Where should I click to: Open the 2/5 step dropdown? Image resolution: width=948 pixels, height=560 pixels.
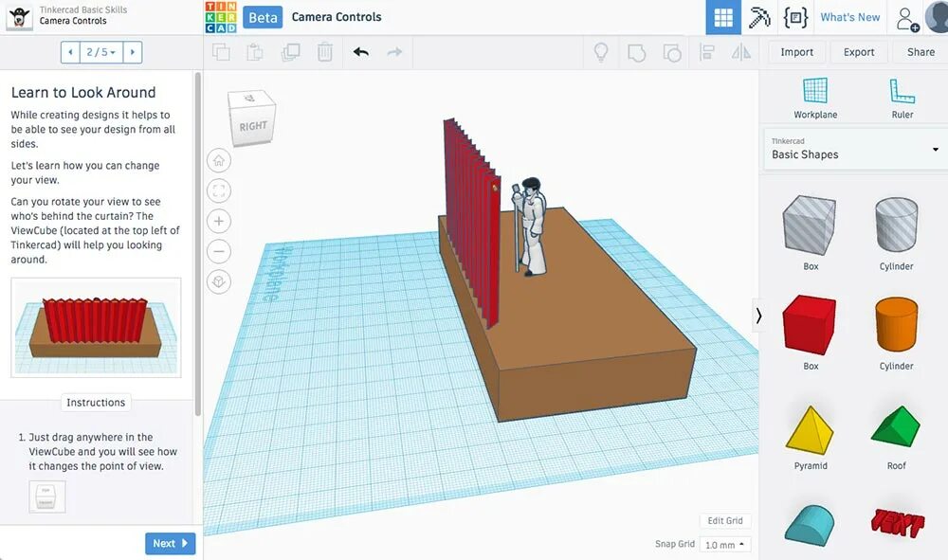point(101,52)
